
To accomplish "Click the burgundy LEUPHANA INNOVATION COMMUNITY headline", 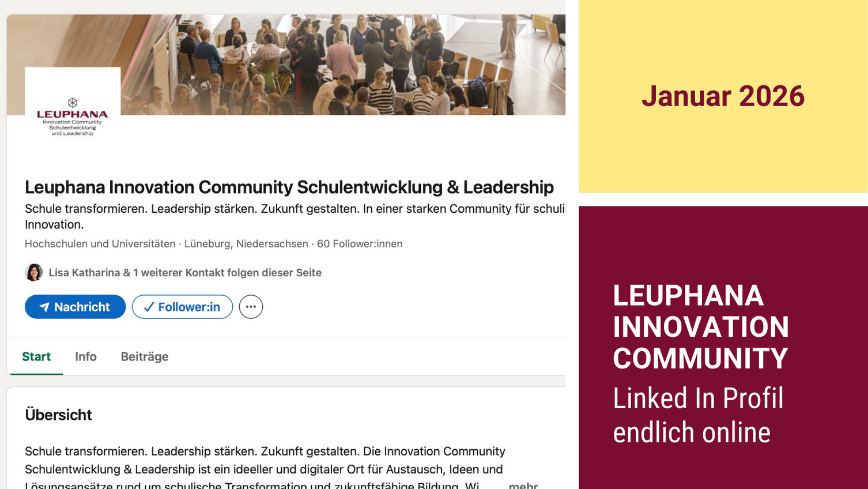I will [x=700, y=326].
